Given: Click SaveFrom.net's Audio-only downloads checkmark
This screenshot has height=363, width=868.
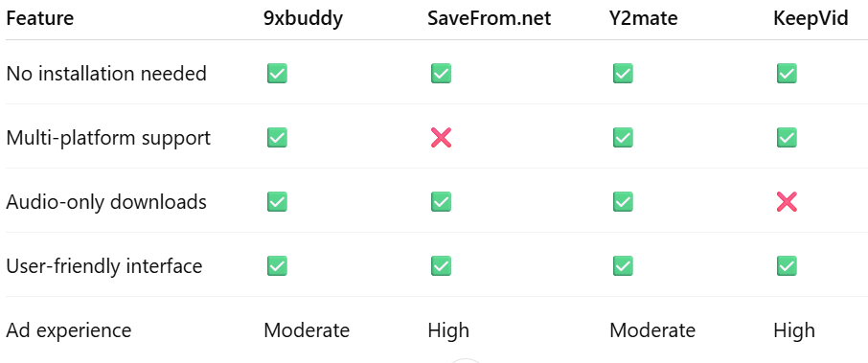Looking at the screenshot, I should 441,202.
